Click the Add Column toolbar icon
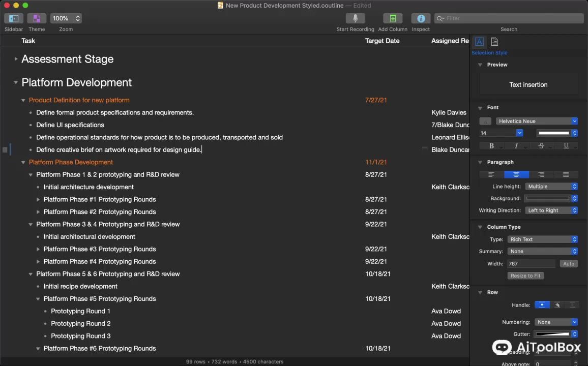Image resolution: width=588 pixels, height=366 pixels. click(393, 18)
